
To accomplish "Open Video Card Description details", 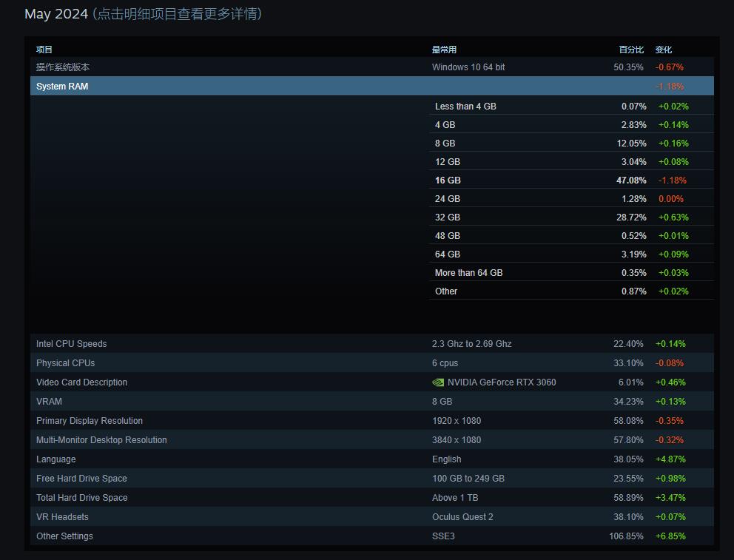I will click(81, 382).
